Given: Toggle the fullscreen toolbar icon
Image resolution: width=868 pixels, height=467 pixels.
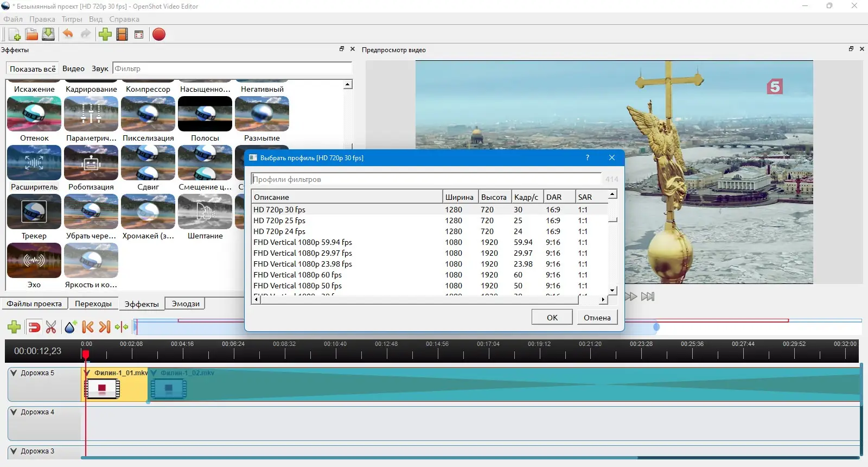Looking at the screenshot, I should click(139, 34).
